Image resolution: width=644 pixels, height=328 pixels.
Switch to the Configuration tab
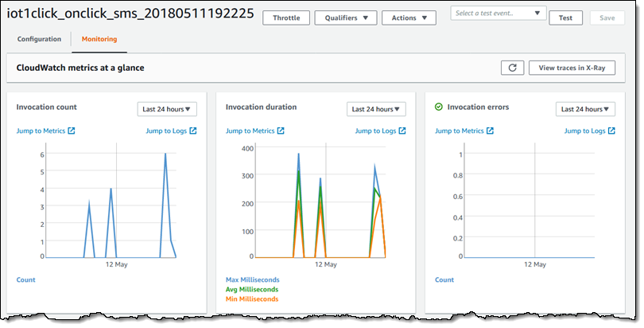pos(39,39)
